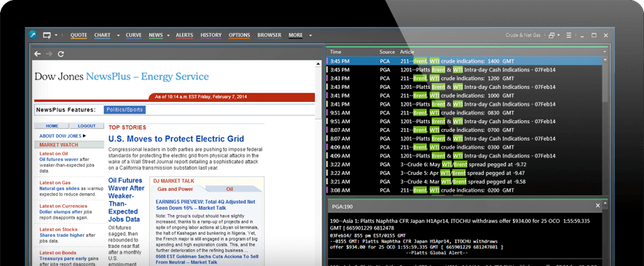644x266 pixels.
Task: Open the dropdown beside the new window icon
Action: (56, 36)
